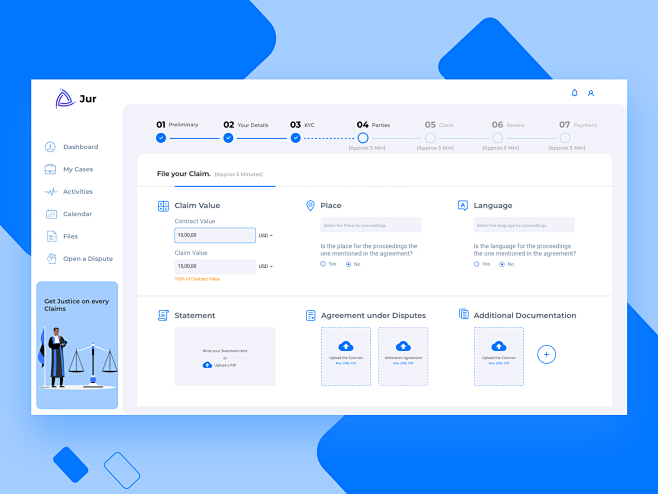Select No for place in agreement
This screenshot has width=658, height=494.
[x=348, y=264]
